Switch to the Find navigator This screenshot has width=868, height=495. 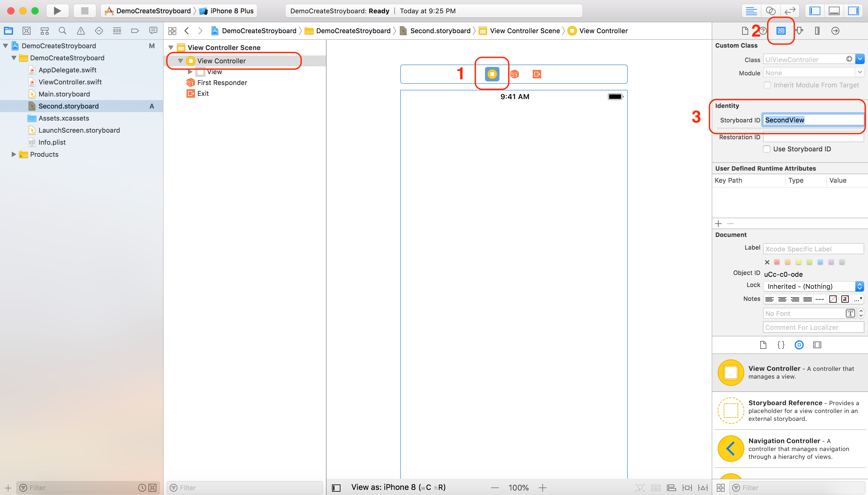(x=62, y=30)
